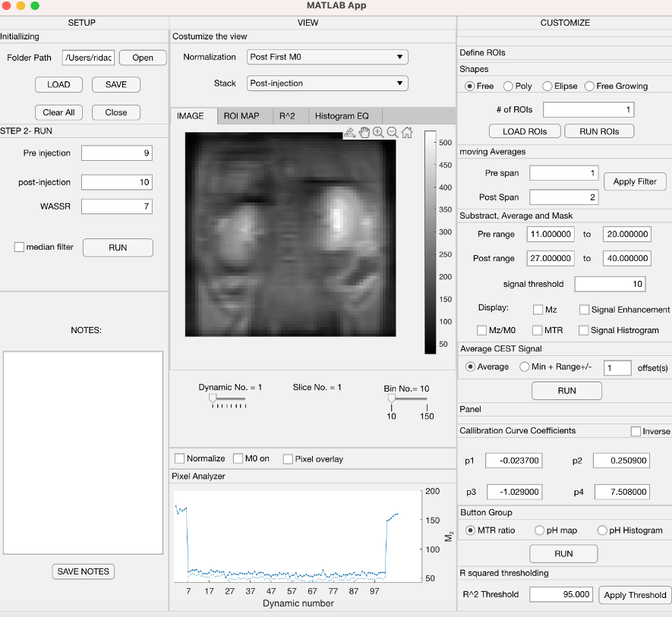Click the R^2 Threshold field
The height and width of the screenshot is (617, 672).
561,594
